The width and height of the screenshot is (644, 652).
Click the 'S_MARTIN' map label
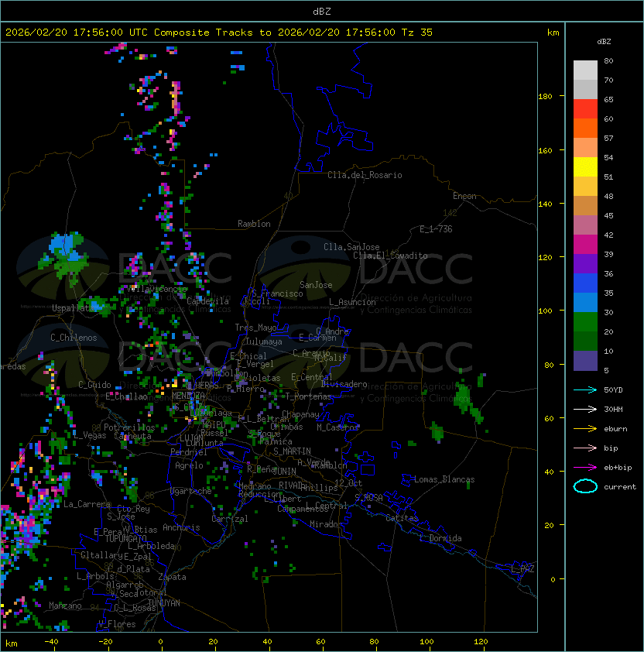point(292,451)
